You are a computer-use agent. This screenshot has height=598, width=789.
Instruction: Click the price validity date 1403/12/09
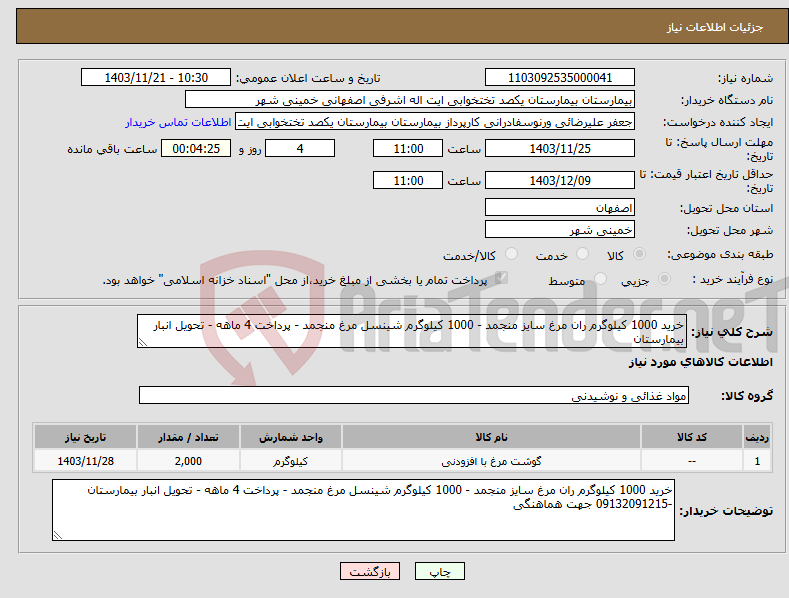(x=560, y=180)
